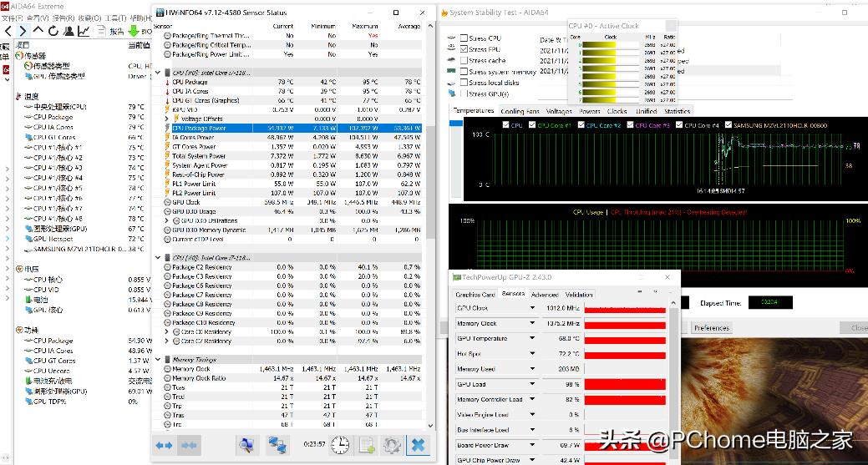Toggle SAMSUNG drive graph checkbox
The height and width of the screenshot is (465, 868).
click(x=728, y=125)
